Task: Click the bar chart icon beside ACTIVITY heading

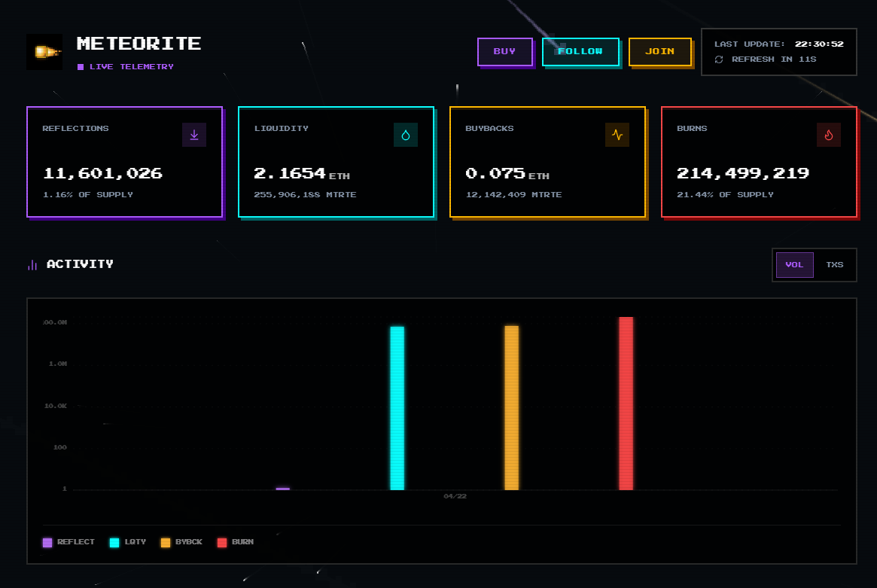Action: point(31,264)
